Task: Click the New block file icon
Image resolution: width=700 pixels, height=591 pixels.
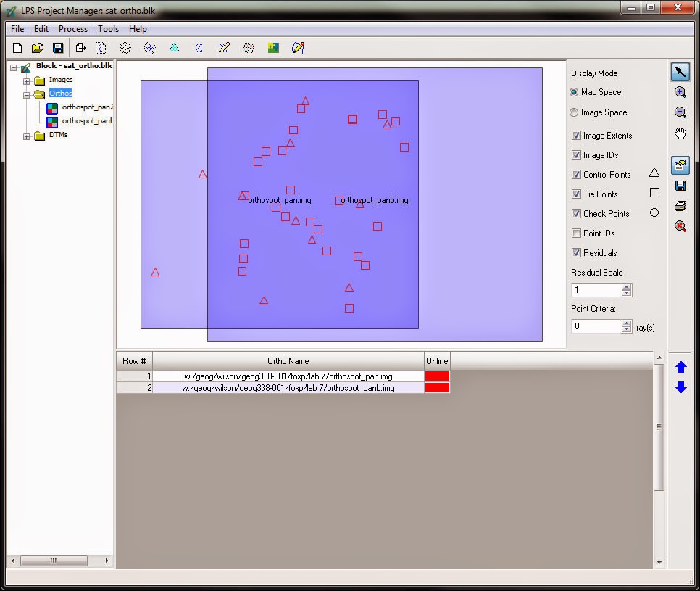Action: (17, 48)
